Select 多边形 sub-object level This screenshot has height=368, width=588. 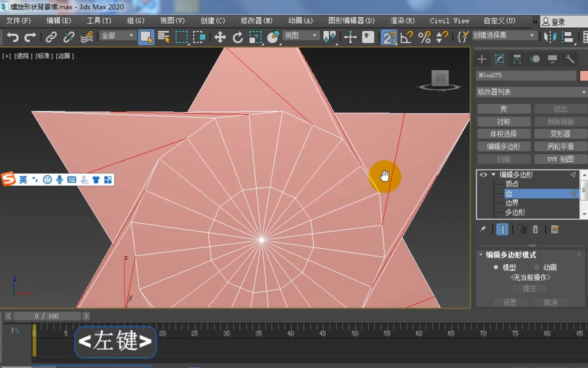515,213
